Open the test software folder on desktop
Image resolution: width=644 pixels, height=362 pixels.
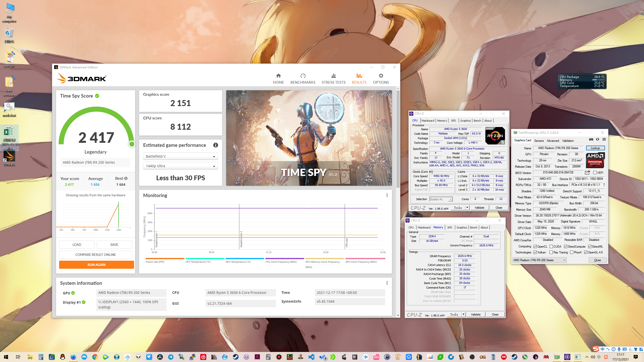click(x=9, y=86)
